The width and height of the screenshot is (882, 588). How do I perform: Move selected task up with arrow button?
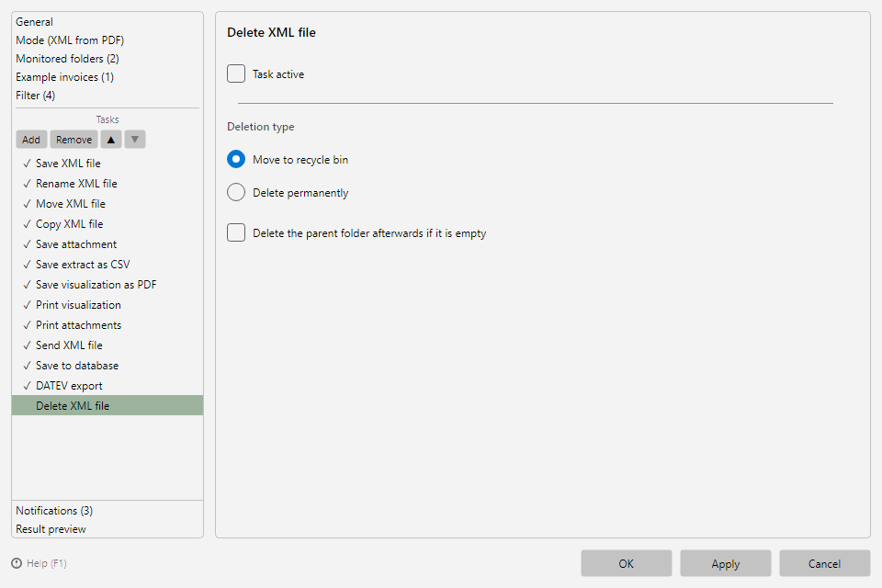111,140
